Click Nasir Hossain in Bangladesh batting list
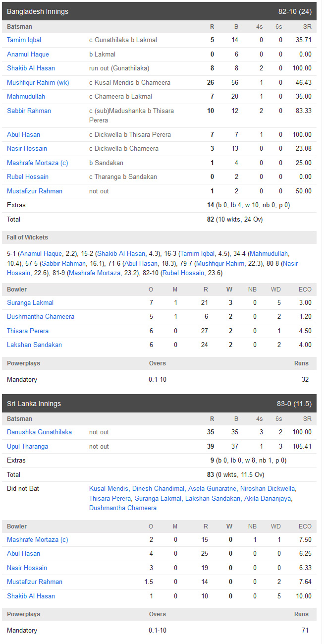 [x=27, y=148]
